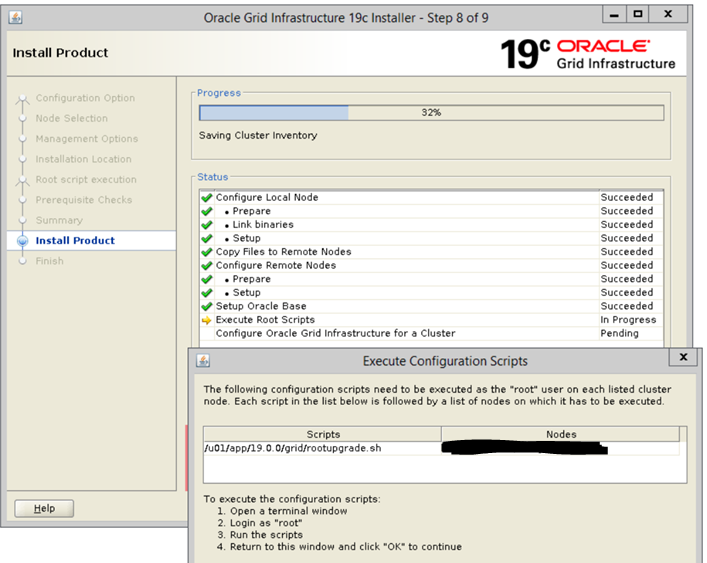Click the Copy Files to Remote Nodes text
Viewport: 707px width, 563px height.
(284, 252)
